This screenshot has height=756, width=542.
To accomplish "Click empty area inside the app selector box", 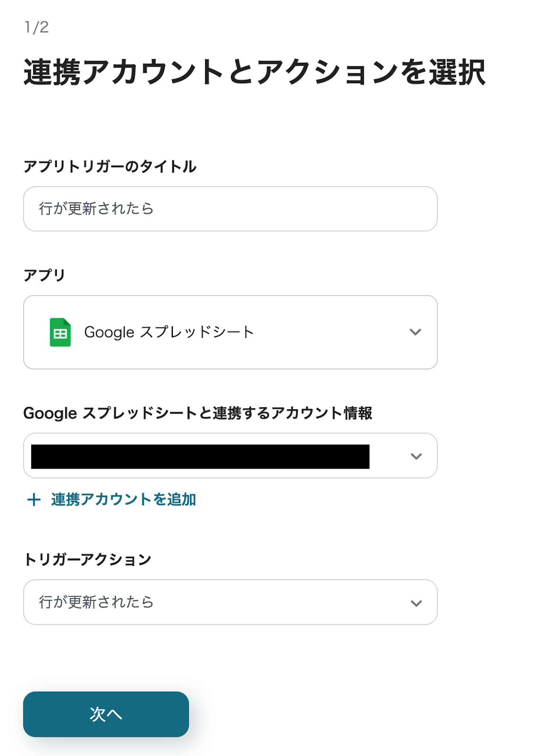I will (x=331, y=332).
